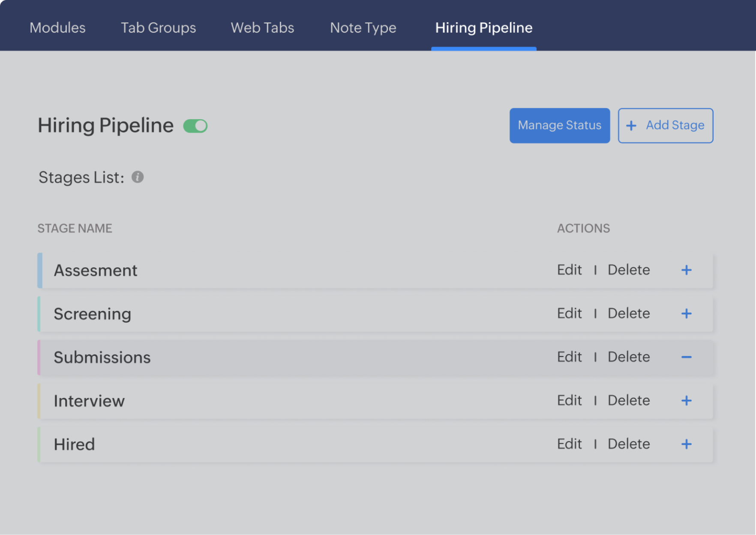This screenshot has width=756, height=535.
Task: Open the Tab Groups tab
Action: click(158, 28)
